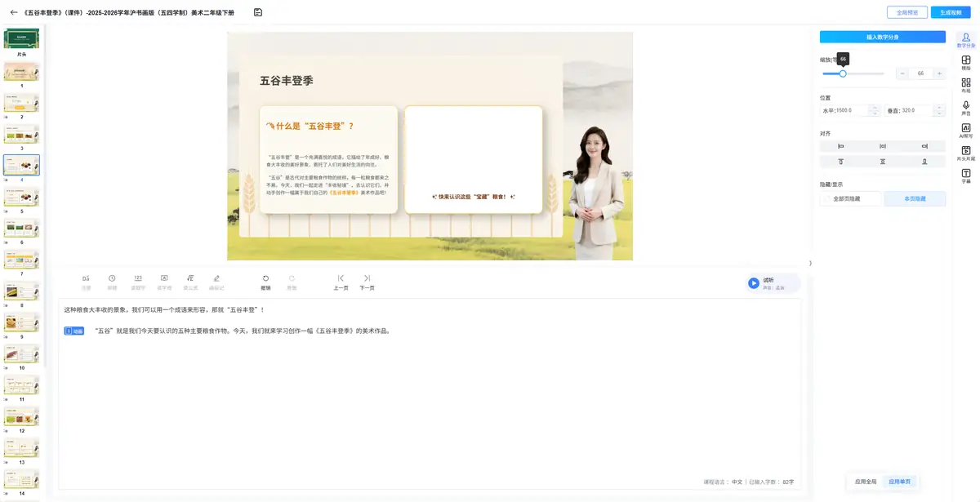The image size is (980, 502).
Task: Open the 数字分身 sidebar panel
Action: pos(966,40)
